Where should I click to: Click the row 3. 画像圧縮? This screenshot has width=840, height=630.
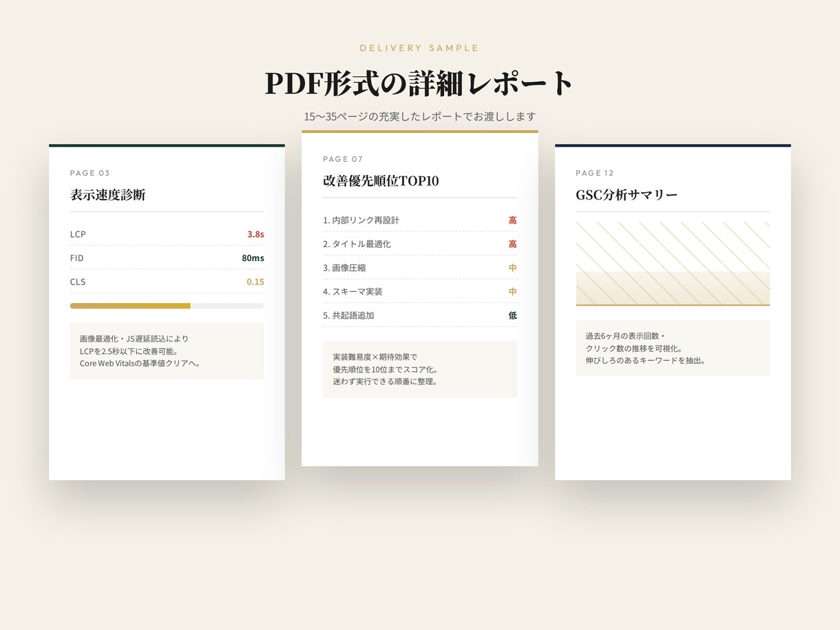coord(420,268)
